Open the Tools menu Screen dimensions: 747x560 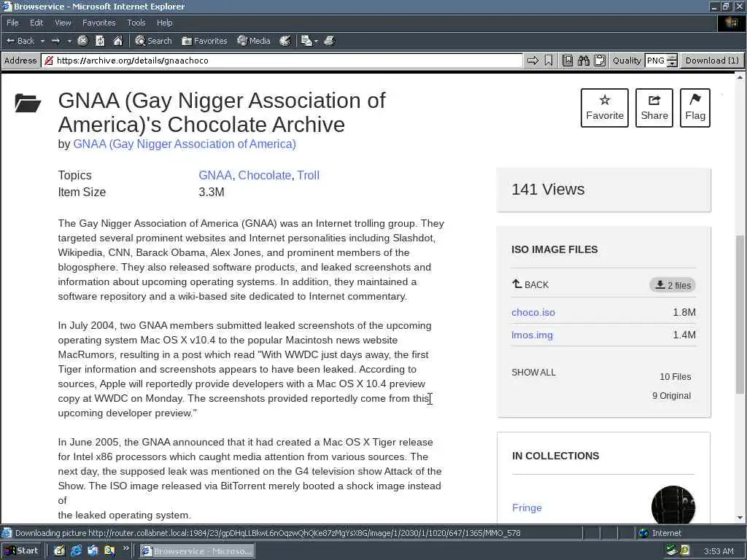(x=136, y=23)
